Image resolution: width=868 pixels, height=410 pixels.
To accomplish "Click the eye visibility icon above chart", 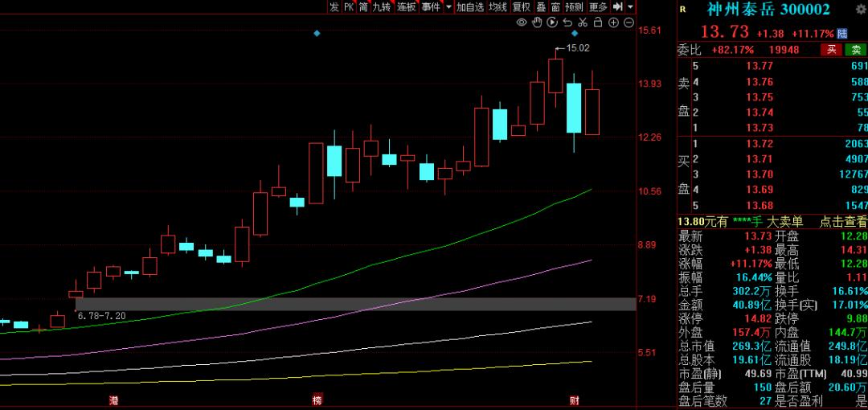I will (522, 23).
